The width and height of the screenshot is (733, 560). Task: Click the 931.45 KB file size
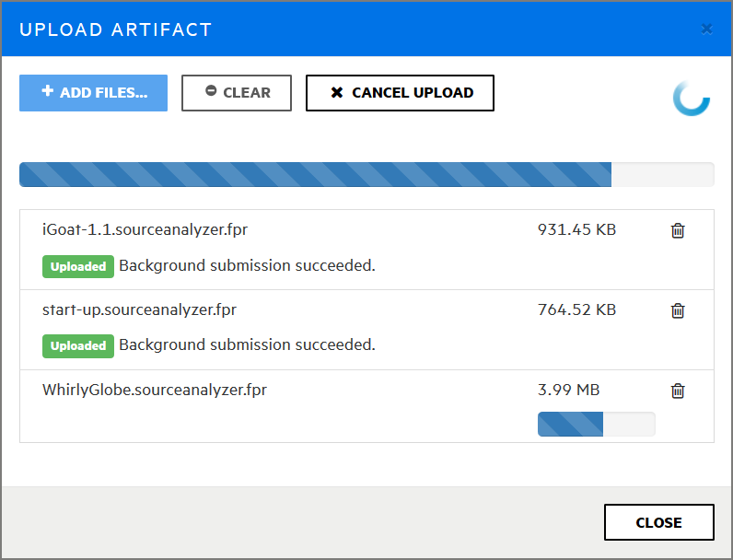(576, 229)
